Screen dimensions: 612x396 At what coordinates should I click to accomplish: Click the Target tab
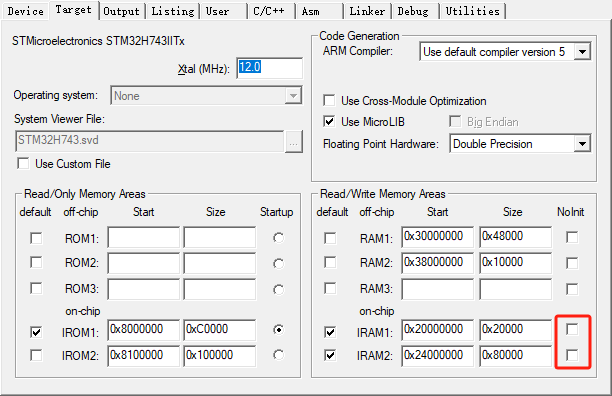(73, 10)
